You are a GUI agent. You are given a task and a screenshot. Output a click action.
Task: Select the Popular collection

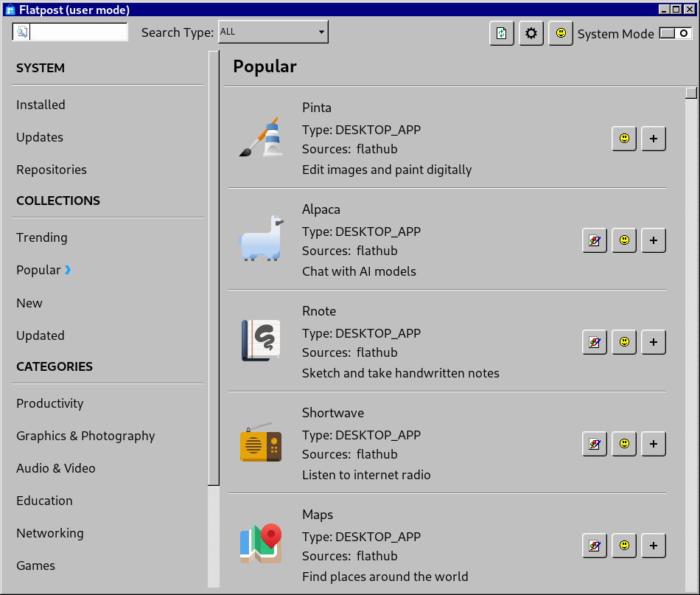pyautogui.click(x=38, y=271)
